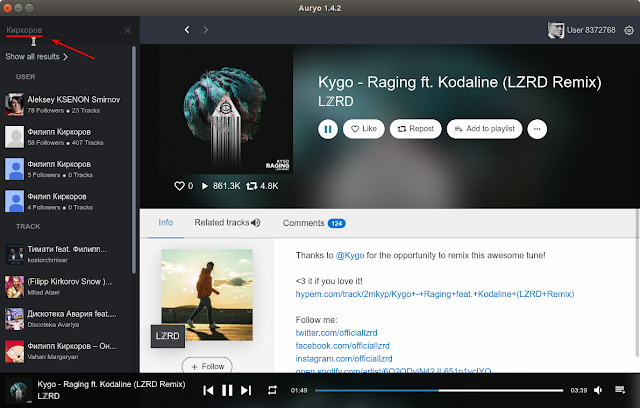Switch to Related tracks tab
640x408 pixels.
tap(227, 223)
